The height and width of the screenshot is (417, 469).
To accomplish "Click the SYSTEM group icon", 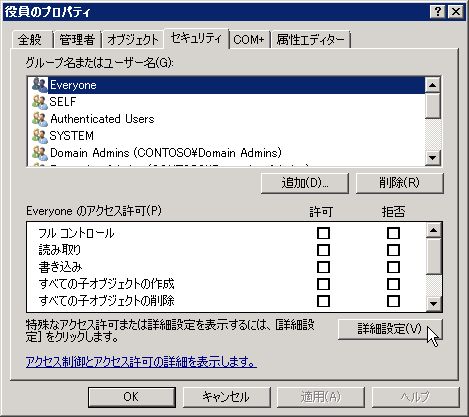I will pyautogui.click(x=40, y=136).
